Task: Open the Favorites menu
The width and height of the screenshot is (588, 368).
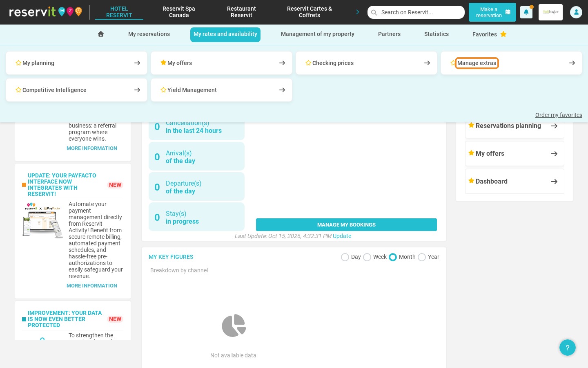Action: pos(489,34)
